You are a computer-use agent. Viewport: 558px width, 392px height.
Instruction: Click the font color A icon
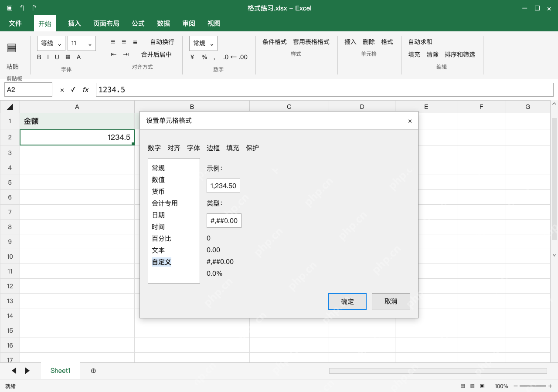[x=79, y=57]
